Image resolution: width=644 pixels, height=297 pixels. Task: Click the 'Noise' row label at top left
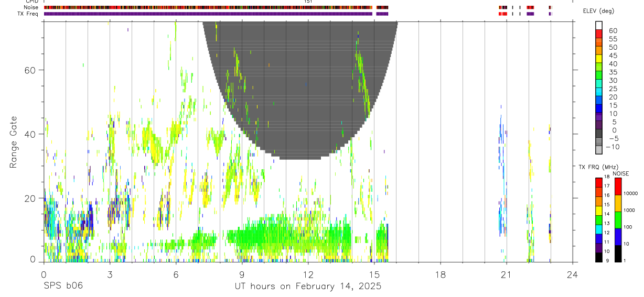31,7
